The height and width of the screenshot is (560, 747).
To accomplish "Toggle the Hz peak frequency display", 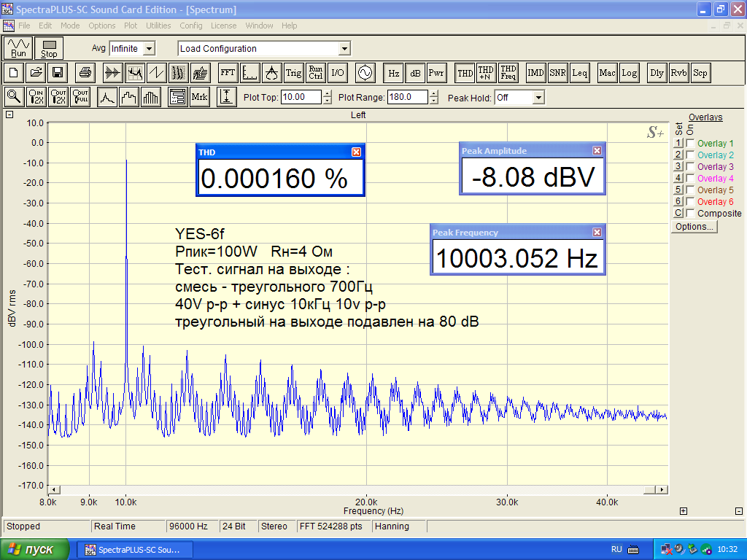I will click(393, 73).
